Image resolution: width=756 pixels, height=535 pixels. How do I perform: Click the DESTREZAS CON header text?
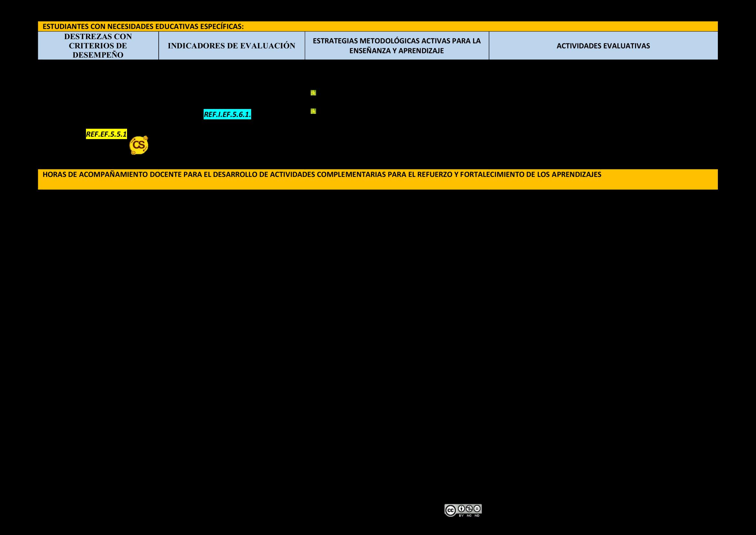pyautogui.click(x=98, y=36)
